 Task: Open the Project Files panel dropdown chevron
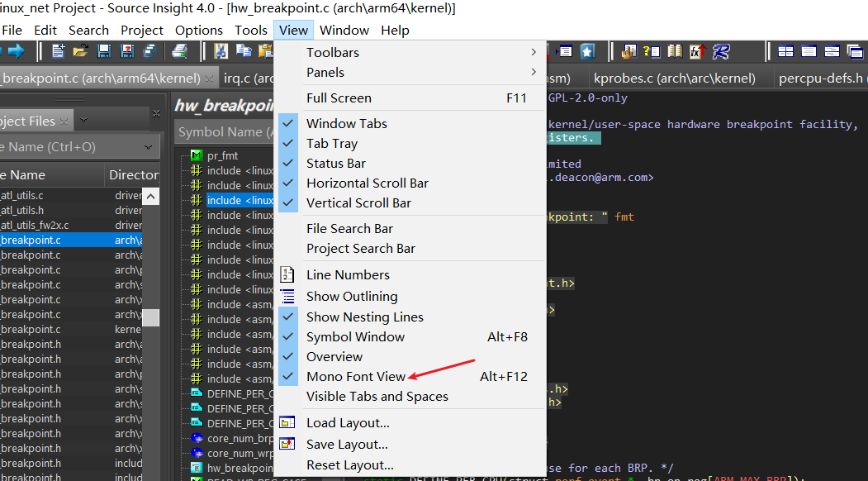point(83,121)
